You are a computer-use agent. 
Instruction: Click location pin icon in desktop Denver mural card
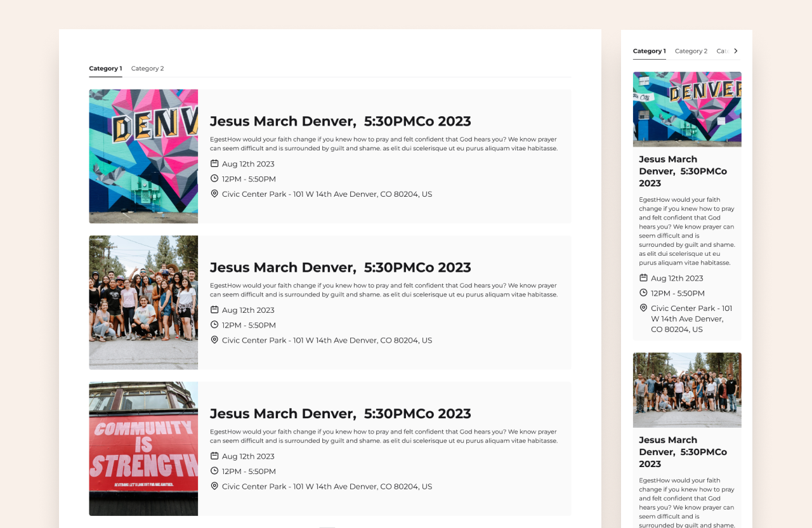pos(214,194)
